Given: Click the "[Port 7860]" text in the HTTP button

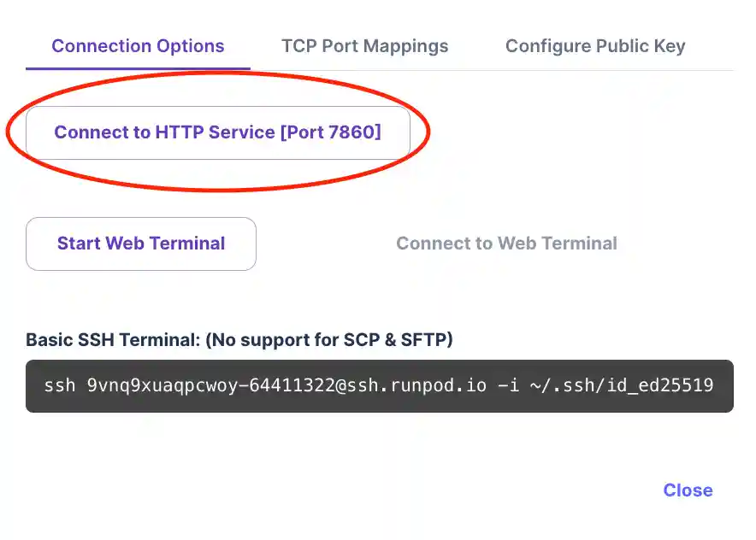Looking at the screenshot, I should pyautogui.click(x=329, y=132).
